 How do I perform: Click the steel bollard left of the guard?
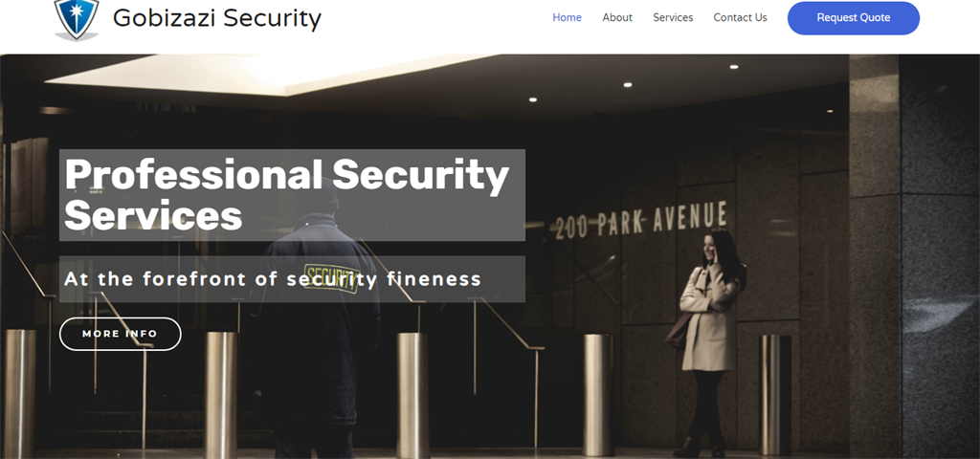pos(221,395)
